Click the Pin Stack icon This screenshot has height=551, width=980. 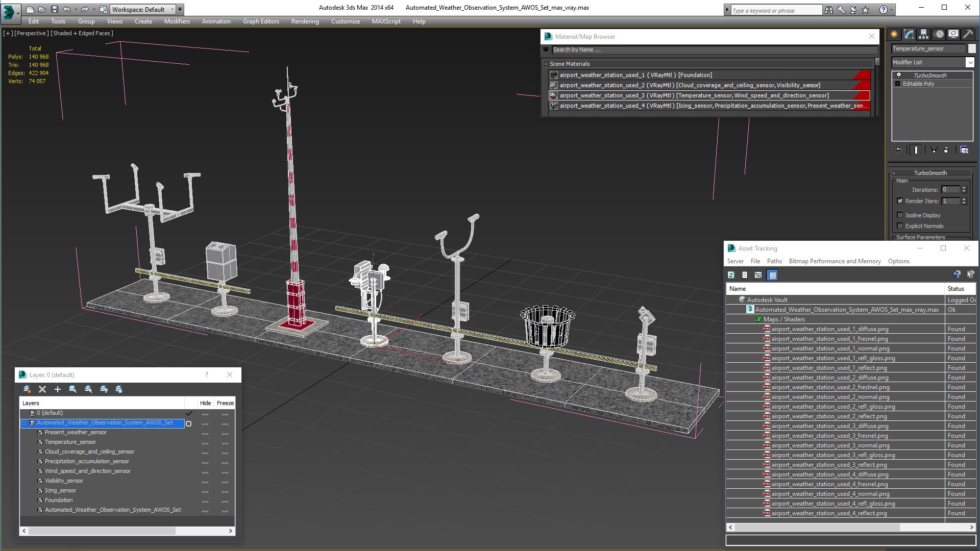click(x=899, y=150)
